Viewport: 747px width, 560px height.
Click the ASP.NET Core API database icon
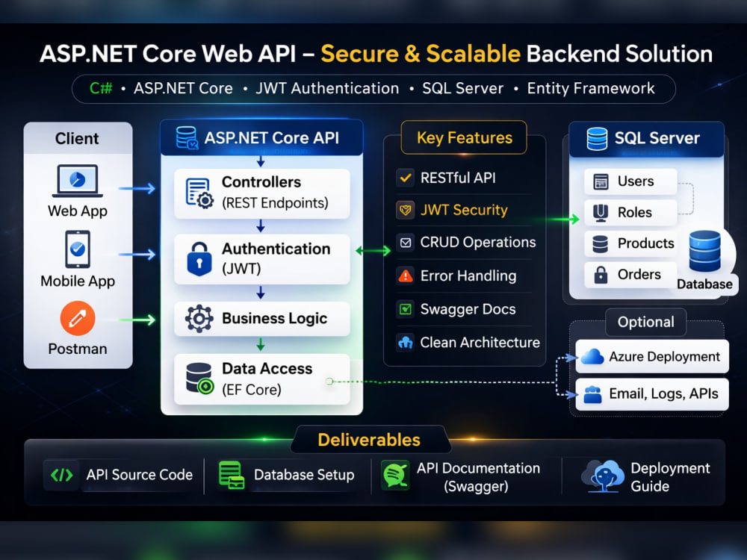(187, 138)
